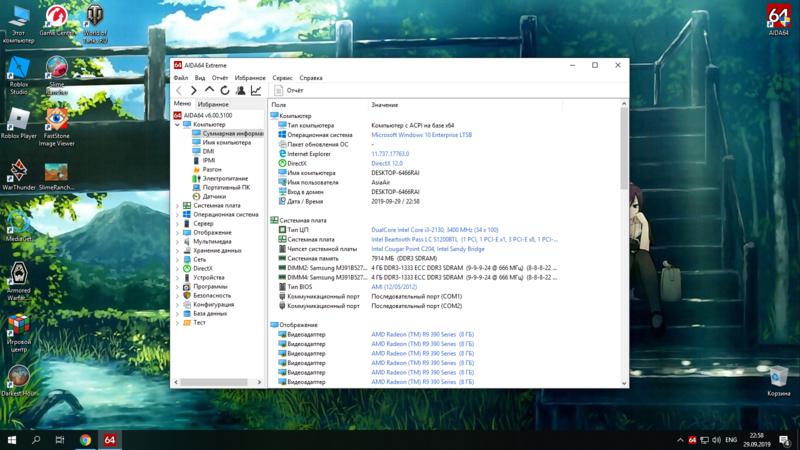Screen dimensions: 800x450
Task: Expand the Операционная система tree node
Action: (177, 215)
